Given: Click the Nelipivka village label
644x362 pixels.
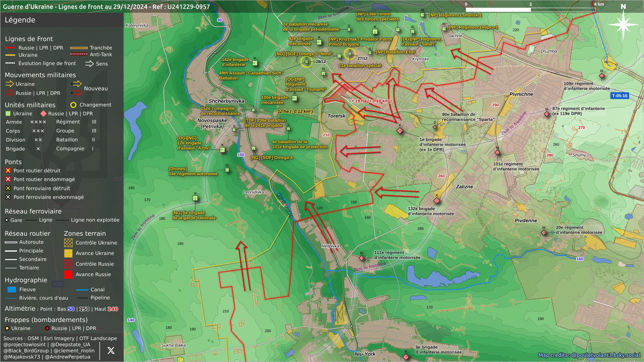Looking at the screenshot, I should coord(330,246).
